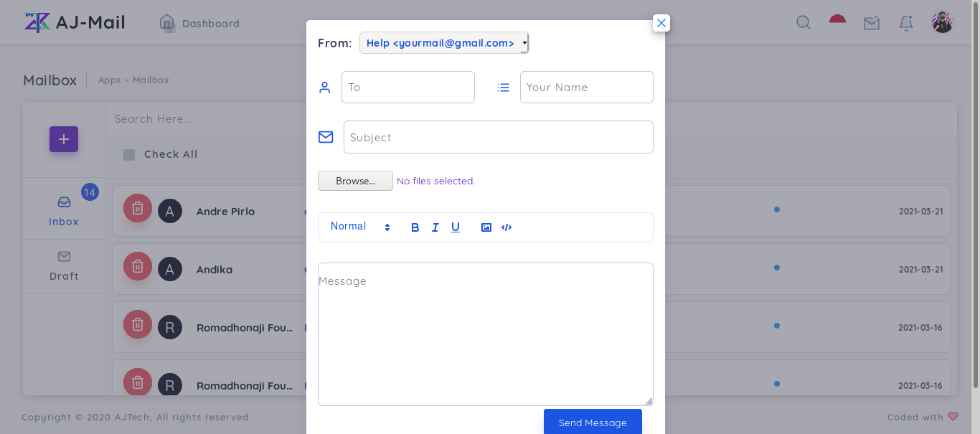The image size is (980, 434).
Task: Insert a code block in the editor
Action: click(x=507, y=227)
